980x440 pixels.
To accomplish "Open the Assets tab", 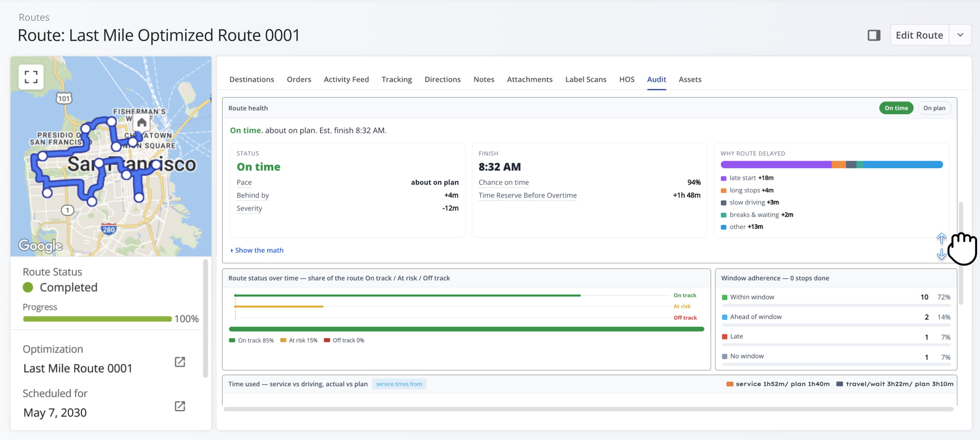I will coord(690,79).
